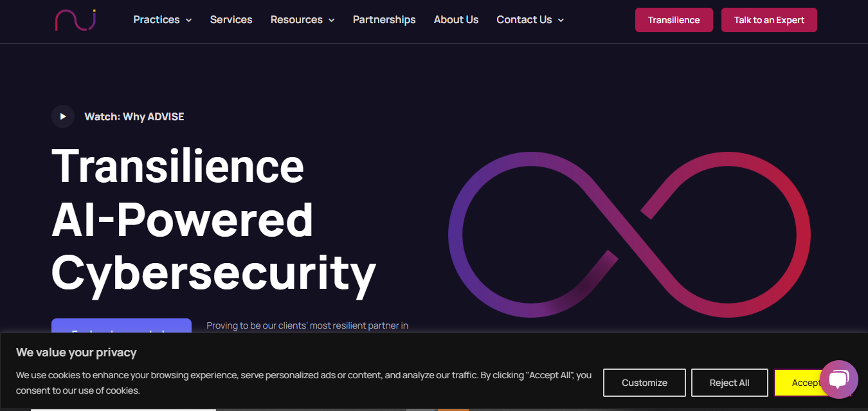Open the chat widget bubble
The width and height of the screenshot is (868, 411).
pos(838,379)
